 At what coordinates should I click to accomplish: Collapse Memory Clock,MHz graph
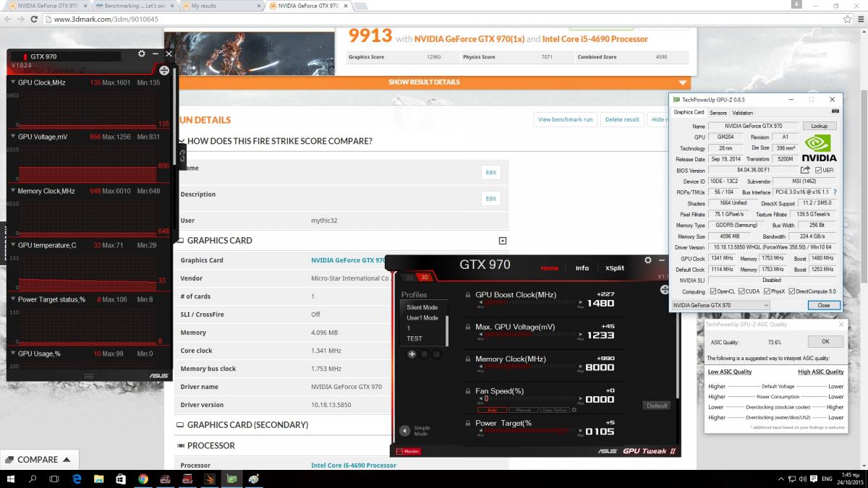(12, 191)
